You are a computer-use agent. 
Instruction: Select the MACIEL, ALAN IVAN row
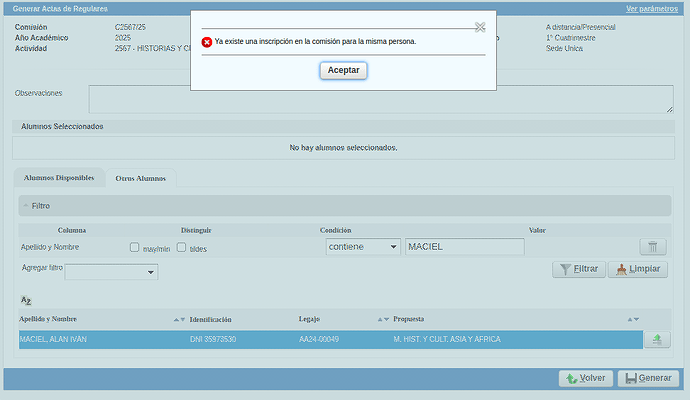(330, 339)
